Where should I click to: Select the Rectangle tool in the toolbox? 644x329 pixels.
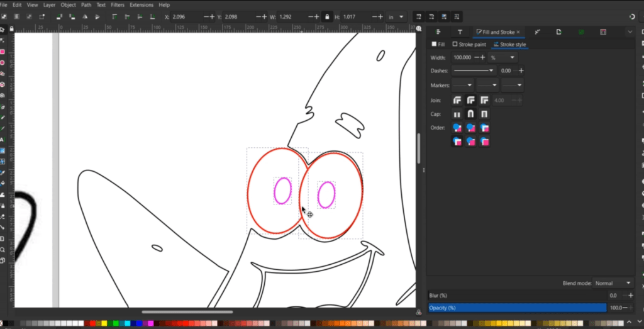(x=3, y=52)
